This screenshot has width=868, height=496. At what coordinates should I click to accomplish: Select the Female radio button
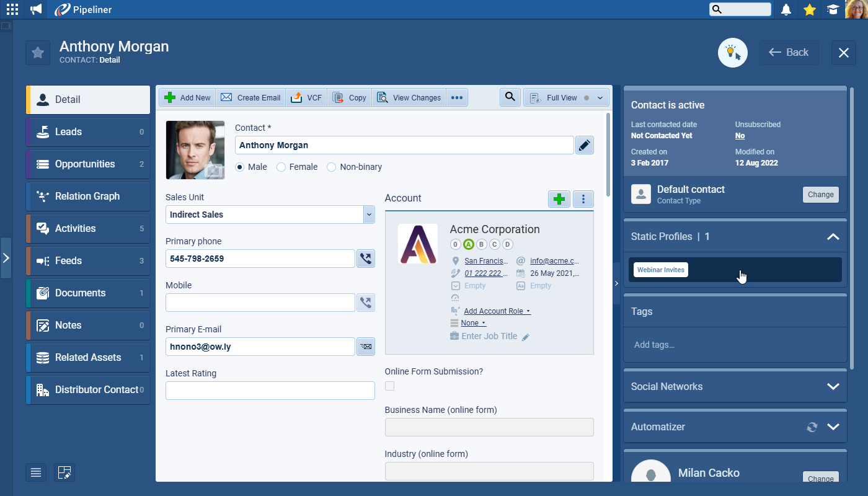pyautogui.click(x=281, y=167)
